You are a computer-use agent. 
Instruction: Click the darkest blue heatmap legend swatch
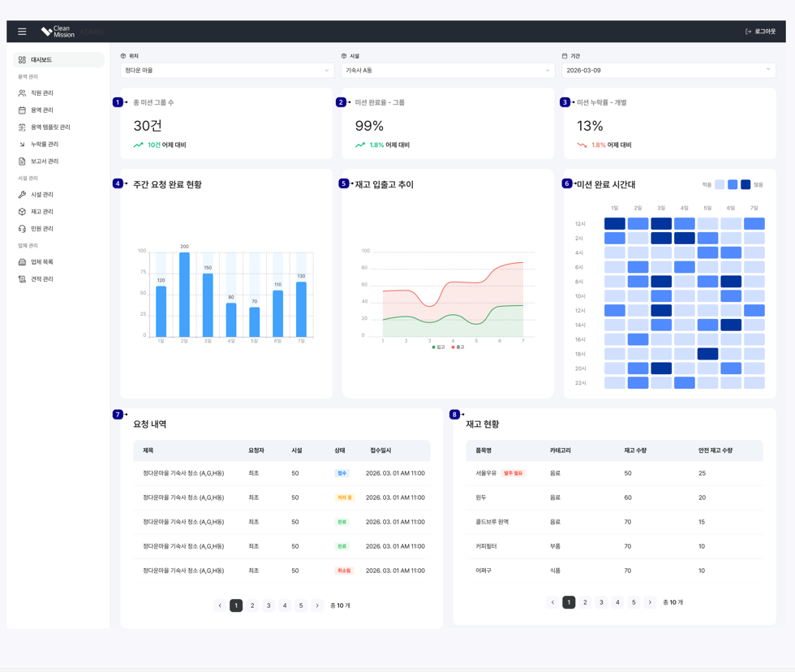point(746,184)
